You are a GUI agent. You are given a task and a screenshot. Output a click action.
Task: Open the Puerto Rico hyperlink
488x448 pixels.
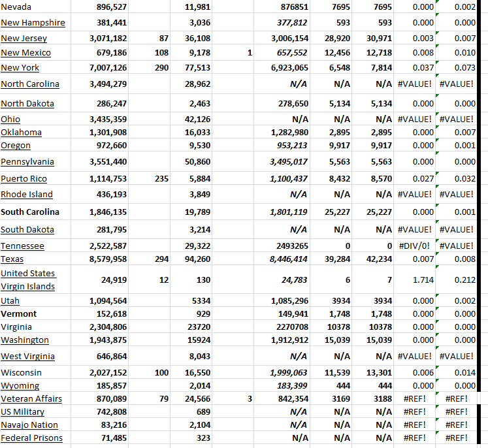[x=24, y=179]
